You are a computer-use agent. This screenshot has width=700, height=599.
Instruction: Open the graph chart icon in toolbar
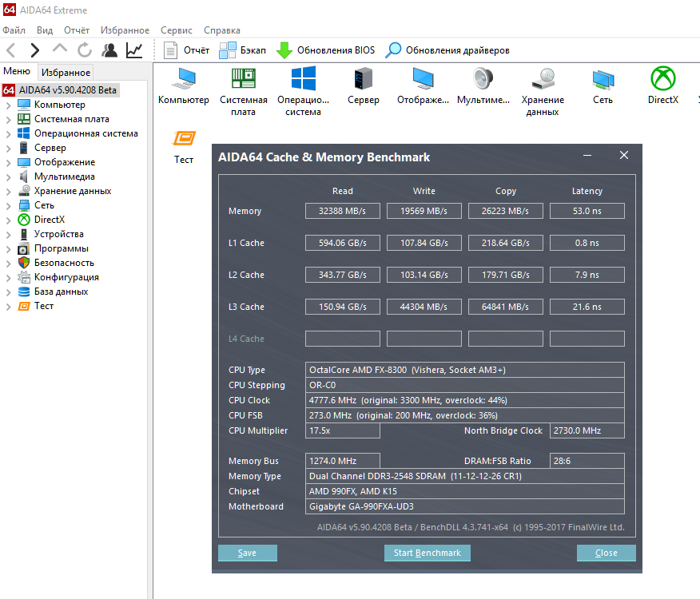134,50
